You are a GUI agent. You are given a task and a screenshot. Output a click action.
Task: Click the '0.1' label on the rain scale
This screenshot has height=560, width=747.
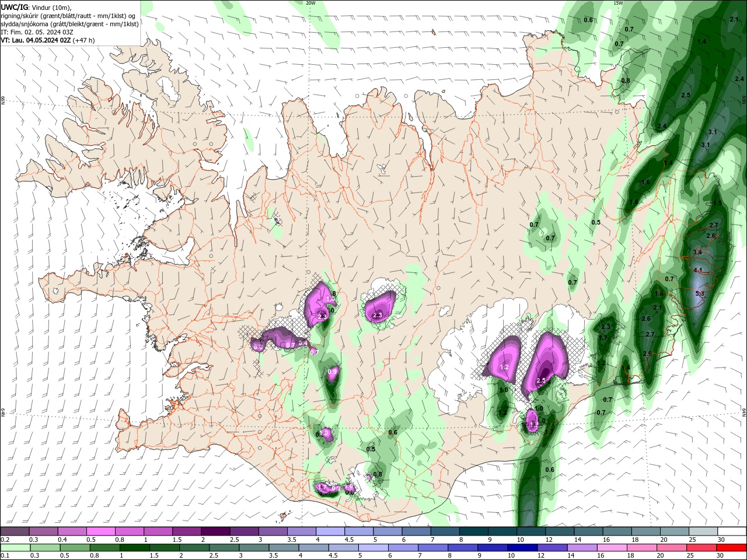pyautogui.click(x=5, y=556)
